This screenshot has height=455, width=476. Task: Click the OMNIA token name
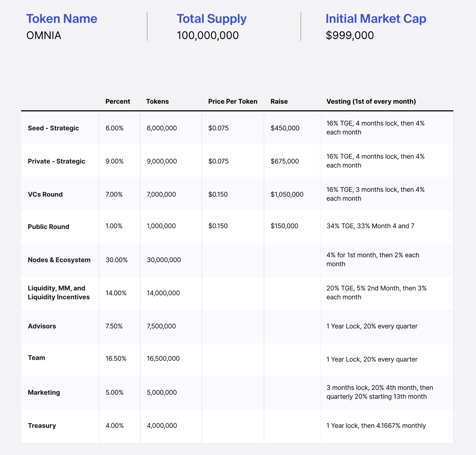pyautogui.click(x=43, y=35)
